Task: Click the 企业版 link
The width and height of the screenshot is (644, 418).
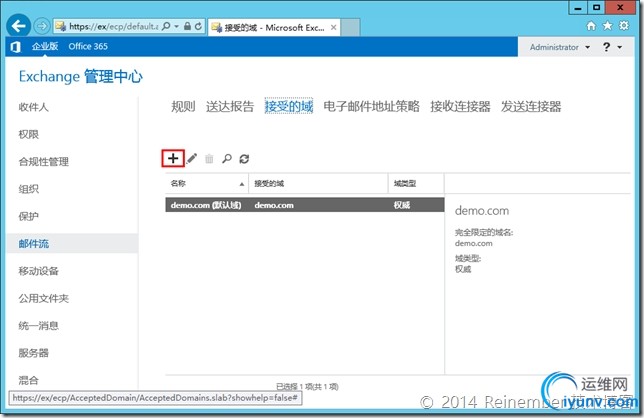Action: click(45, 46)
